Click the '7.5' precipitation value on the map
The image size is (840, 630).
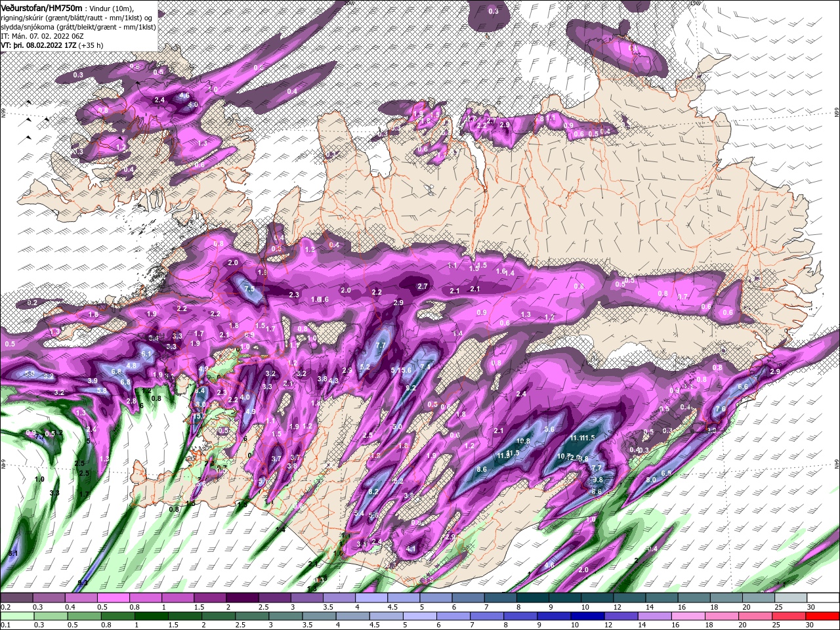coord(249,289)
